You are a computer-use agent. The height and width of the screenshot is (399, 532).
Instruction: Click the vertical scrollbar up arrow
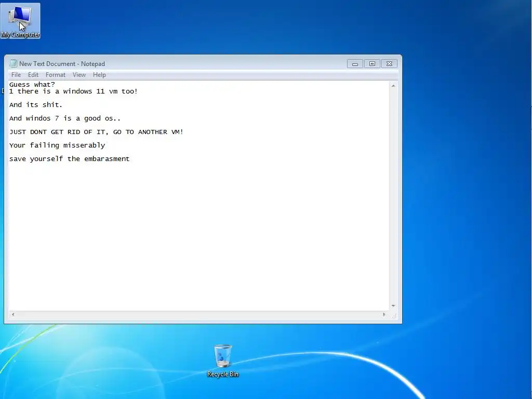393,86
